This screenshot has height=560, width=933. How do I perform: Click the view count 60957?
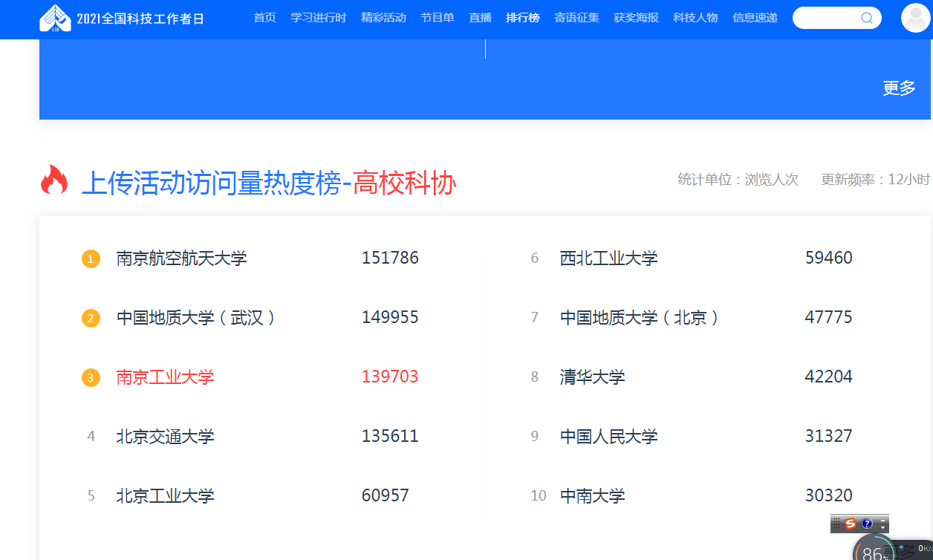pos(386,496)
